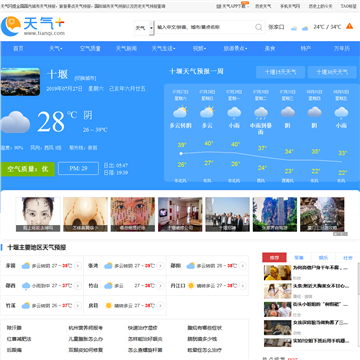Image resolution: width=360 pixels, height=360 pixels.
Task: Click the 阴 cloud icon in the fifth forecast column
Action: click(x=288, y=112)
